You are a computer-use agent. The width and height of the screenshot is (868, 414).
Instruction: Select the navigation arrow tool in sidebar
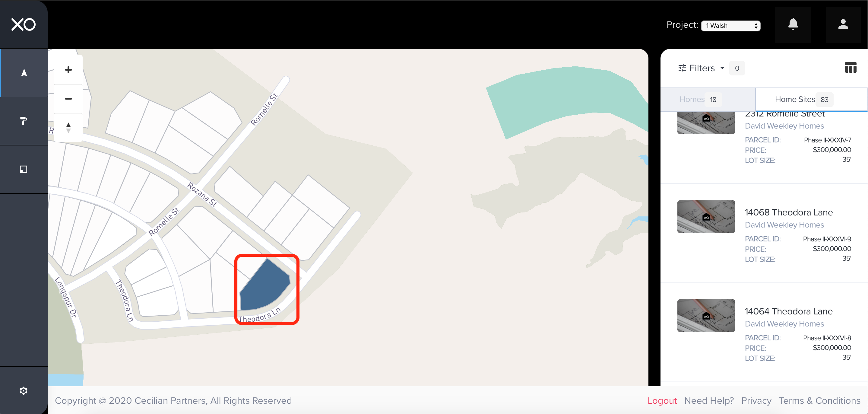[x=24, y=73]
